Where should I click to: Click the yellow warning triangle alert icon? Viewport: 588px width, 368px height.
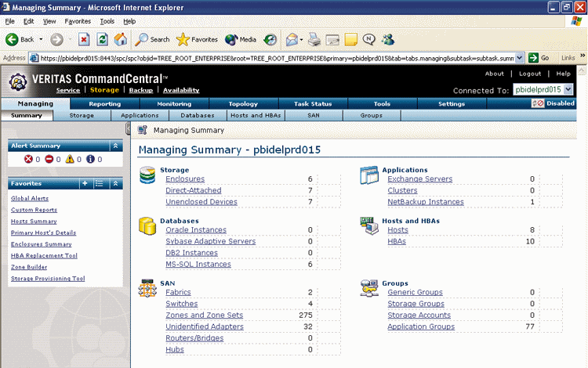point(70,159)
